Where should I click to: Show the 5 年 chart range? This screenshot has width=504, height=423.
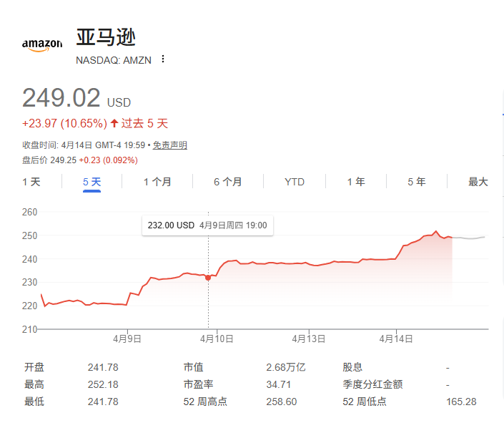tap(417, 182)
